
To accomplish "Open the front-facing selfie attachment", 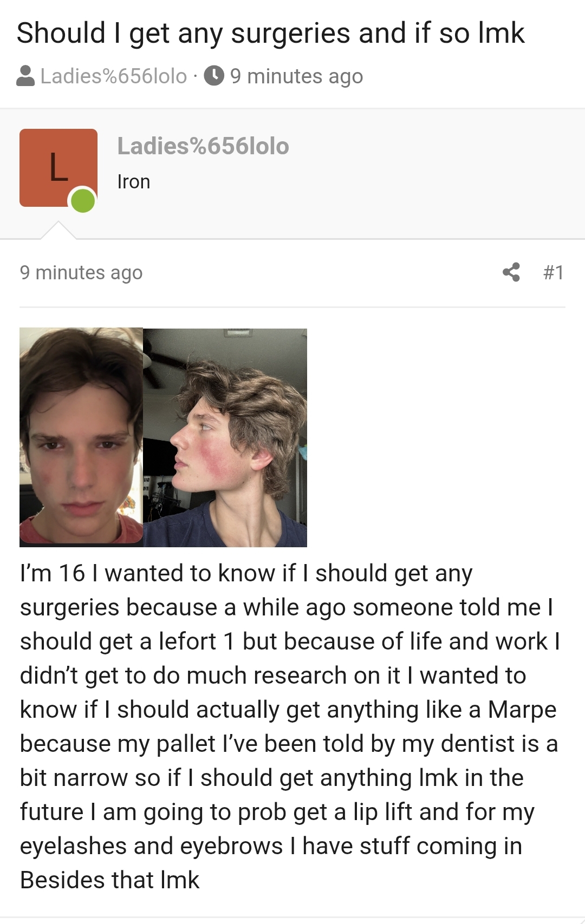I will pos(81,436).
